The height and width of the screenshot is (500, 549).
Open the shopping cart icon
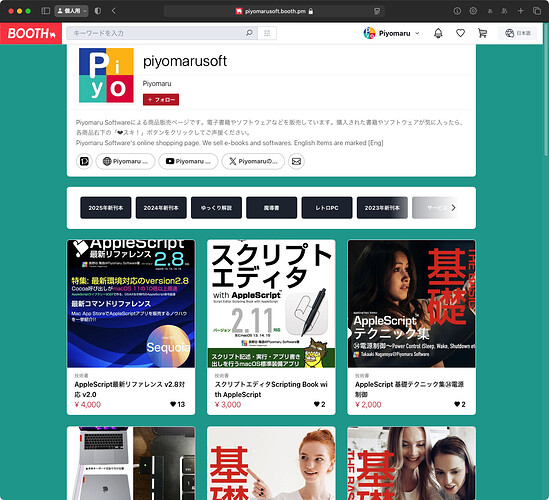pos(482,33)
